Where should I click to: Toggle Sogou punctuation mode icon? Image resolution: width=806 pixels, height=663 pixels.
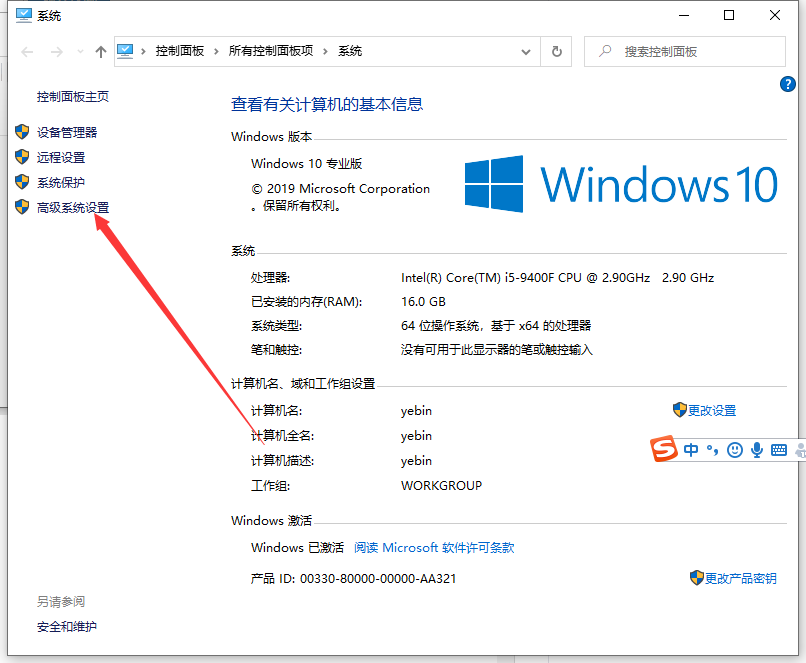coord(712,450)
